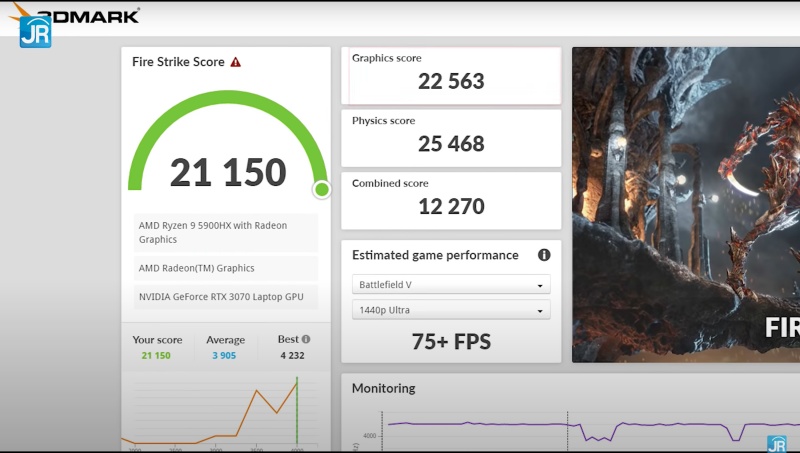Click the 75+ FPS estimate text
Image resolution: width=800 pixels, height=453 pixels.
(451, 342)
